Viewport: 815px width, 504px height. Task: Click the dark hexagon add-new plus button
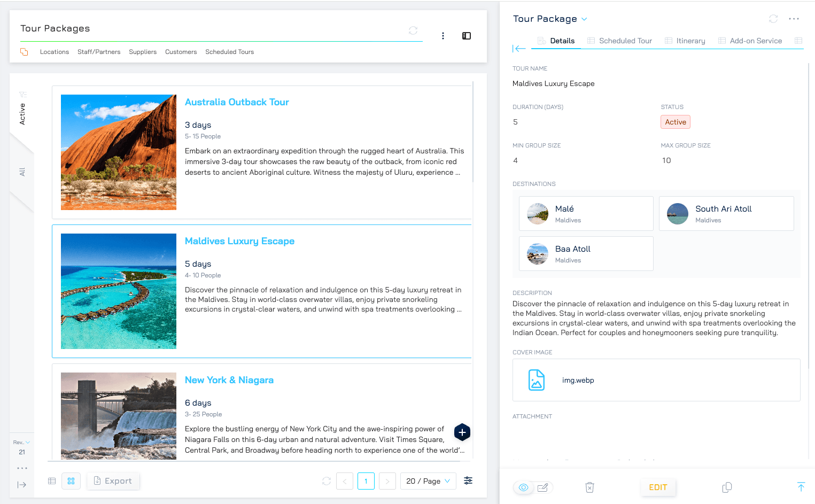point(462,432)
